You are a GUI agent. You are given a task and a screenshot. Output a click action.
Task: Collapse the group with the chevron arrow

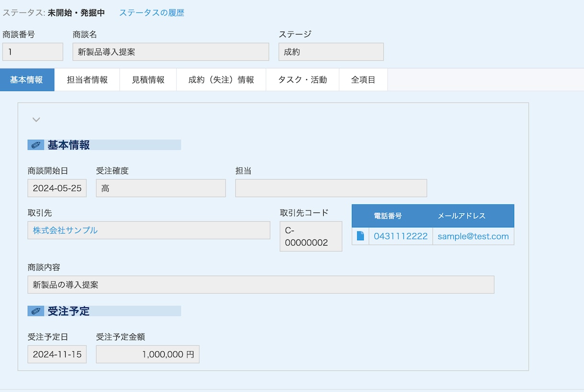(36, 119)
